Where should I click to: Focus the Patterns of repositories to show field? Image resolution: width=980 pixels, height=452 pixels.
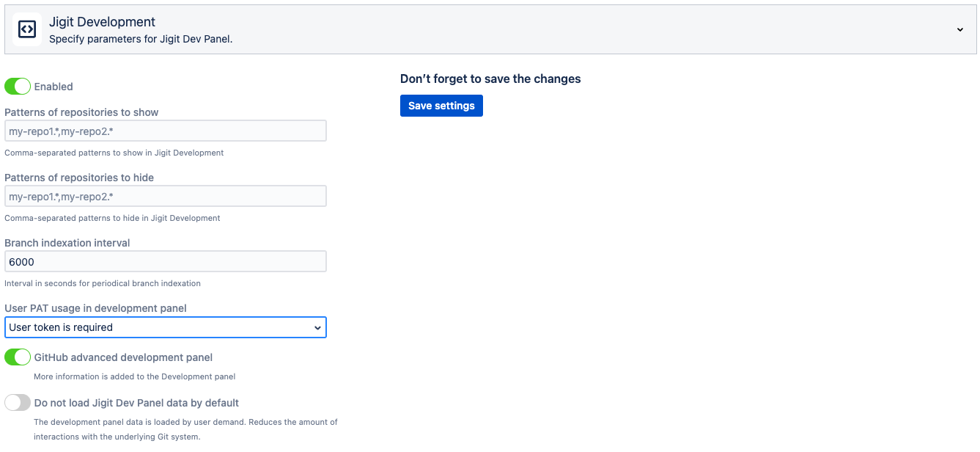pyautogui.click(x=165, y=131)
